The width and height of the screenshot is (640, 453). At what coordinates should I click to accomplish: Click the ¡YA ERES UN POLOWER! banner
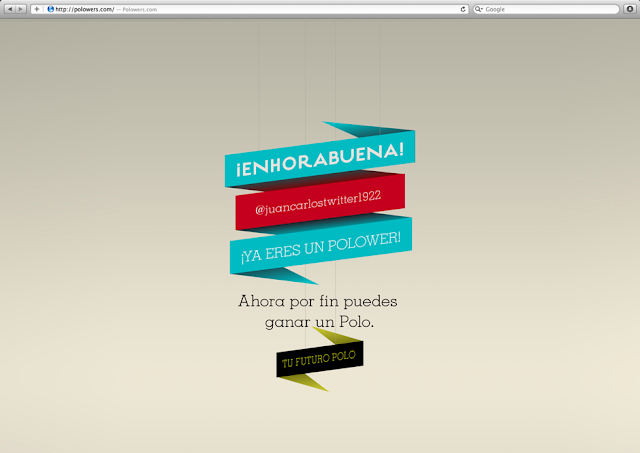point(321,246)
